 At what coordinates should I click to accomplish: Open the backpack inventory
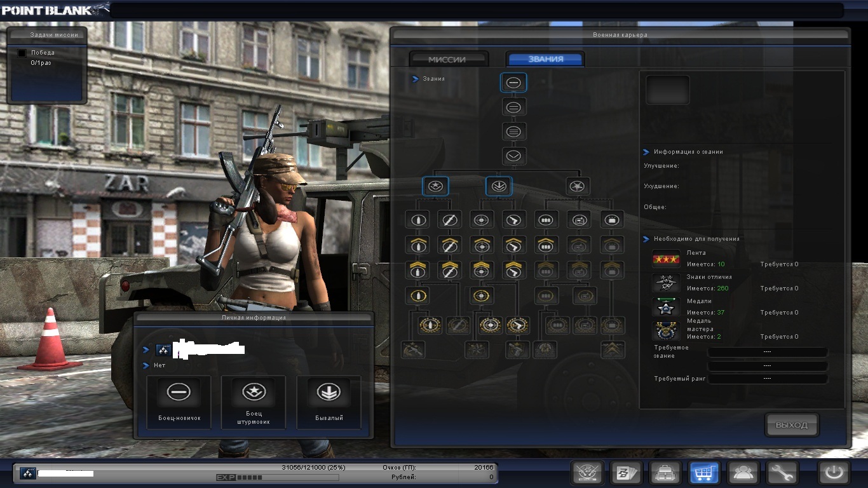point(665,473)
